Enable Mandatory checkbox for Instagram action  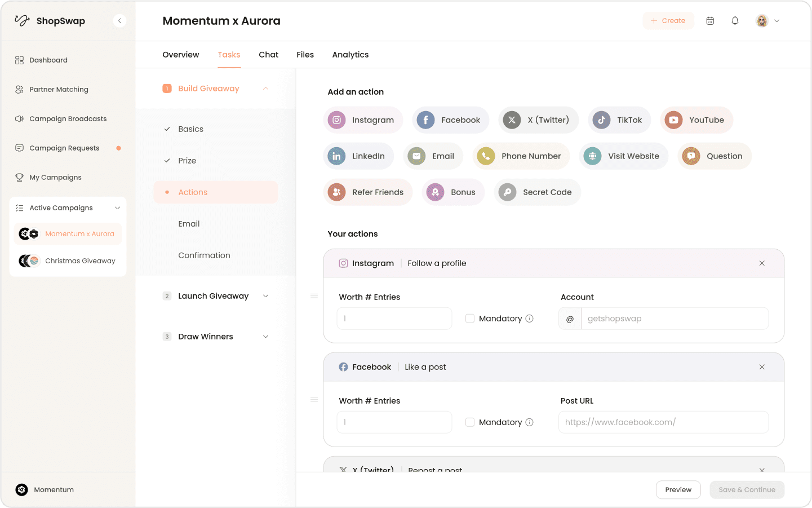point(470,319)
